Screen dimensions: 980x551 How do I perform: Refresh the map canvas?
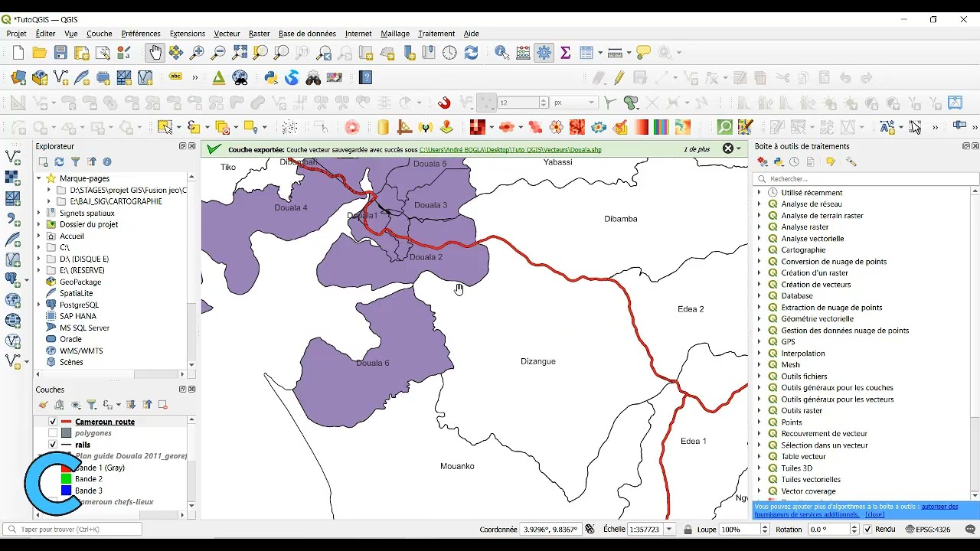click(471, 53)
